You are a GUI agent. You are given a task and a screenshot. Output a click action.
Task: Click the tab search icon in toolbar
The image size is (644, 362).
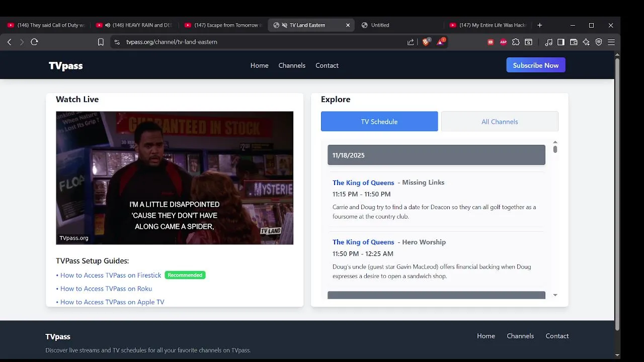pyautogui.click(x=528, y=42)
